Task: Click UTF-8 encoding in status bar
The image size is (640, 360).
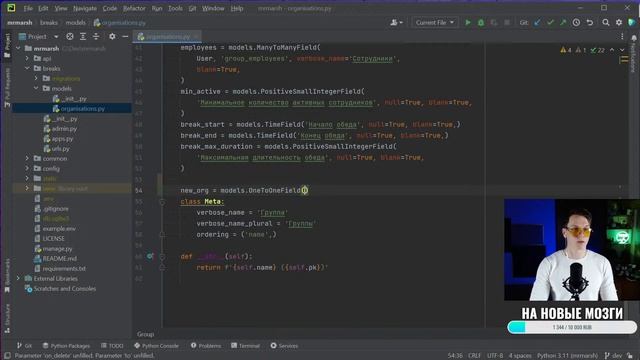Action: coord(495,356)
